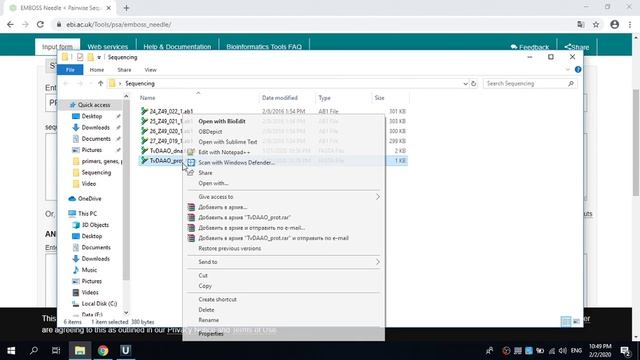Refresh the Sequencing folder view
The height and width of the screenshot is (360, 640).
(x=473, y=84)
